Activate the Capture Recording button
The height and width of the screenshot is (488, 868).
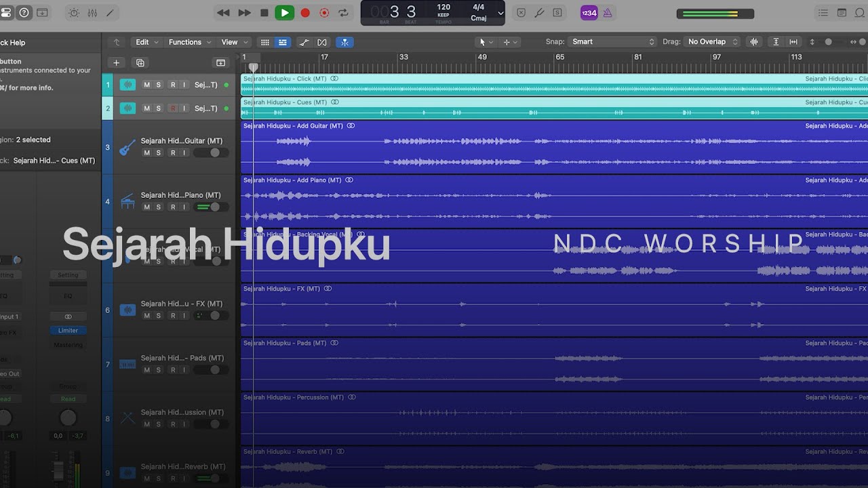[x=324, y=12]
